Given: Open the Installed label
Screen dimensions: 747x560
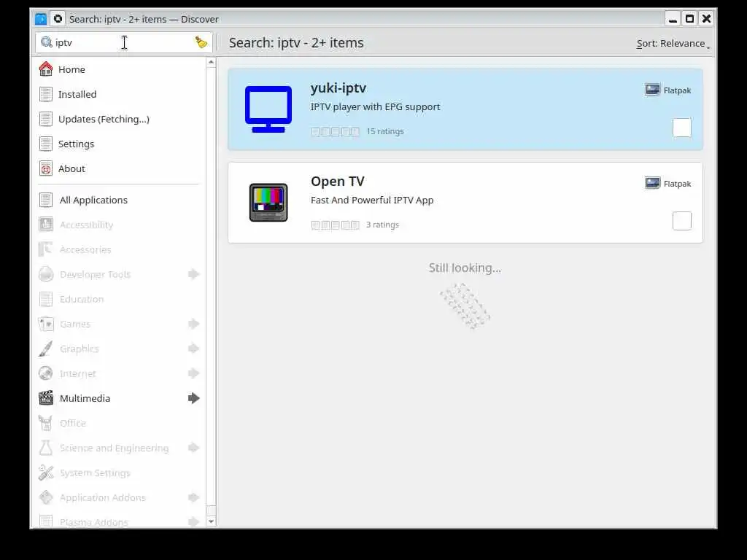Looking at the screenshot, I should pos(77,94).
